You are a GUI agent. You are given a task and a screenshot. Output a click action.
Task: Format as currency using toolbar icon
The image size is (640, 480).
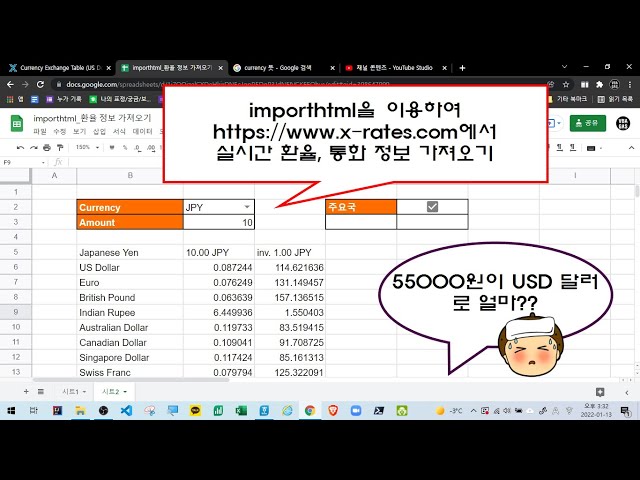click(112, 147)
